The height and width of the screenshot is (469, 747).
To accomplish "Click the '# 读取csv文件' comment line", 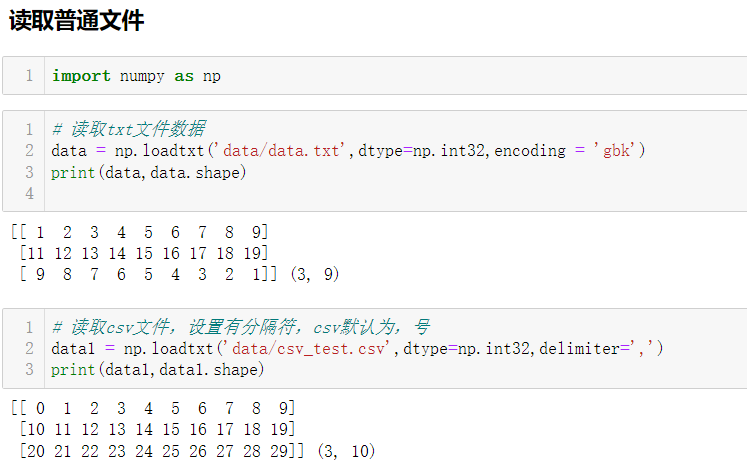I will [x=240, y=327].
